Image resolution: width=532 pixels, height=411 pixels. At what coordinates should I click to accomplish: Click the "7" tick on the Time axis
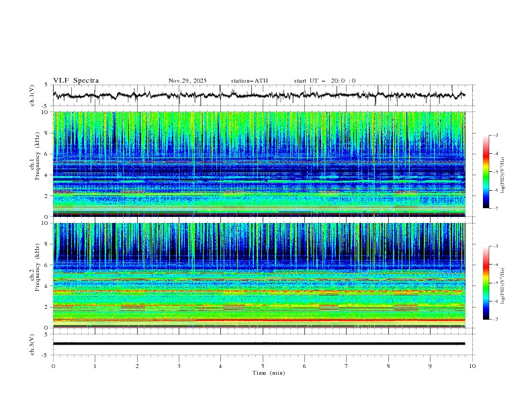347,366
